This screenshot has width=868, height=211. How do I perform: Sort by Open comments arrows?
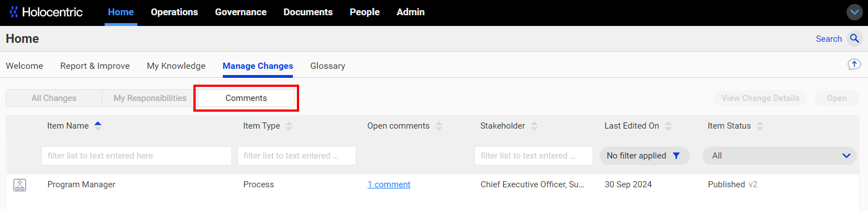coord(438,126)
